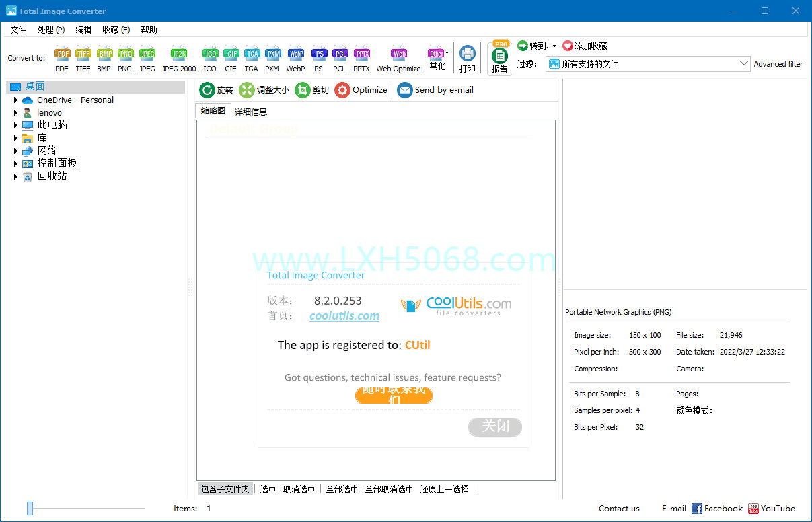The image size is (812, 522).
Task: Open the 转到 go-to dropdown
Action: tap(537, 46)
